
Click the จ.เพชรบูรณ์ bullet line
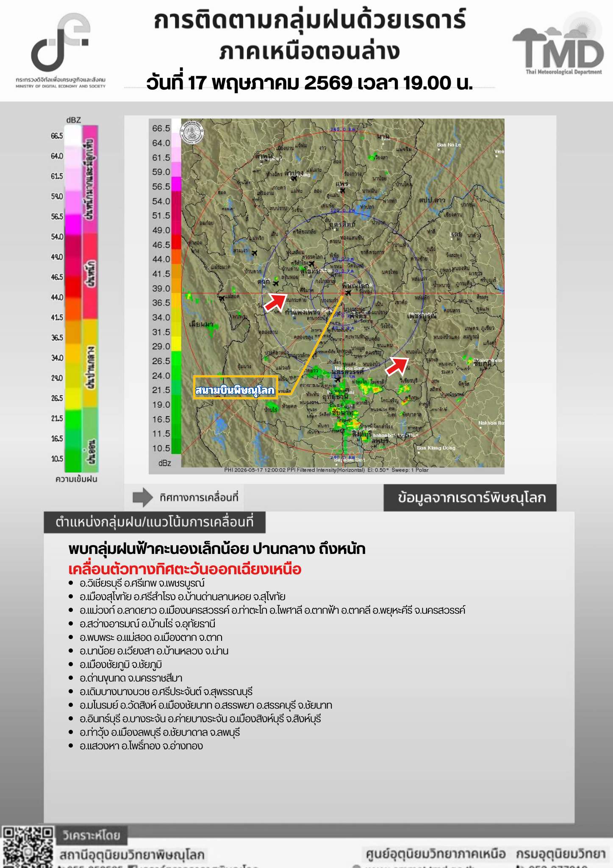pos(142,583)
